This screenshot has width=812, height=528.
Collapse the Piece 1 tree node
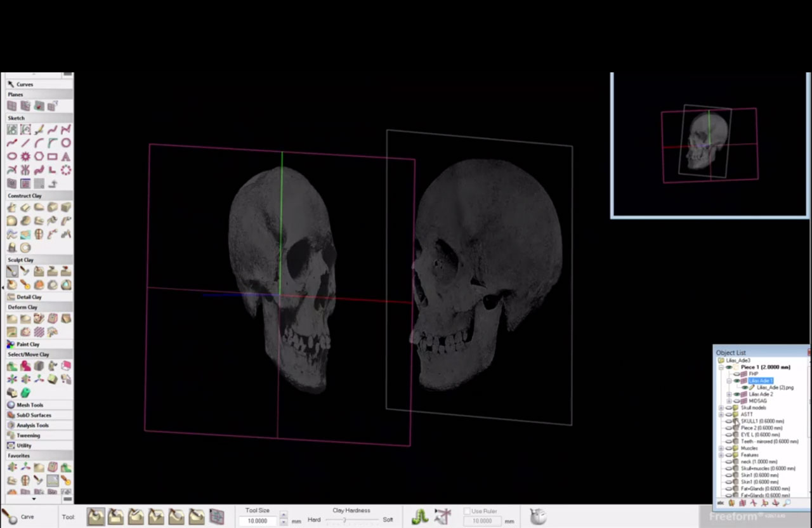721,367
